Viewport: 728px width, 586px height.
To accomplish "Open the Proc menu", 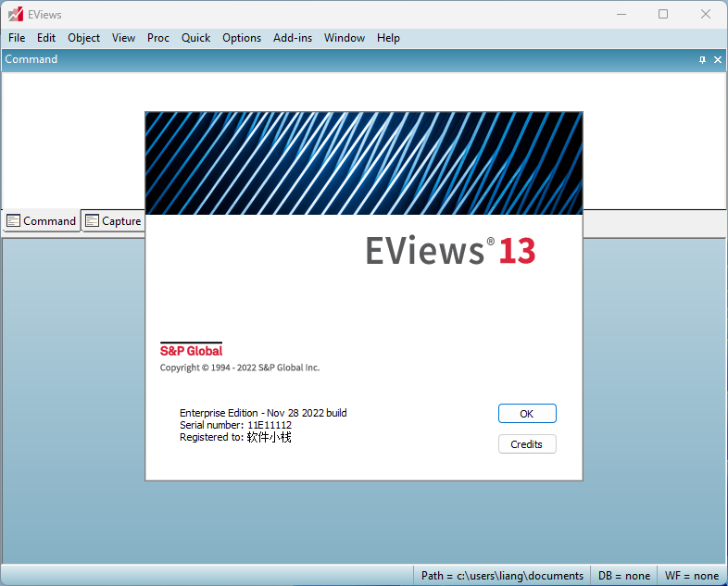I will (x=157, y=38).
